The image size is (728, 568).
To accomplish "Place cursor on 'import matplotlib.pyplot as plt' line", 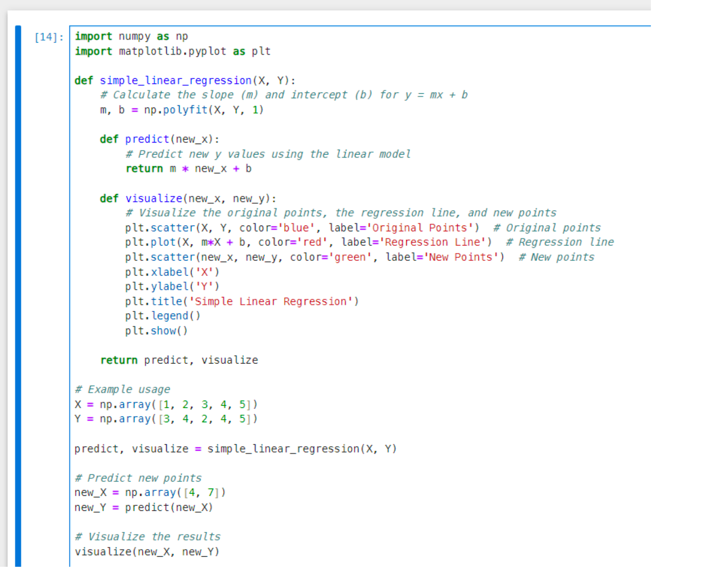I will tap(172, 52).
